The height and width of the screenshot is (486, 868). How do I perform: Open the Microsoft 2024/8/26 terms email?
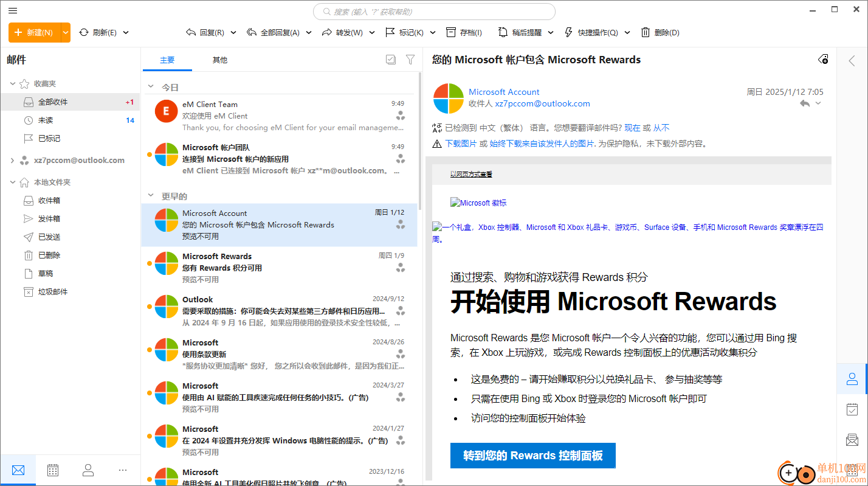(x=280, y=355)
